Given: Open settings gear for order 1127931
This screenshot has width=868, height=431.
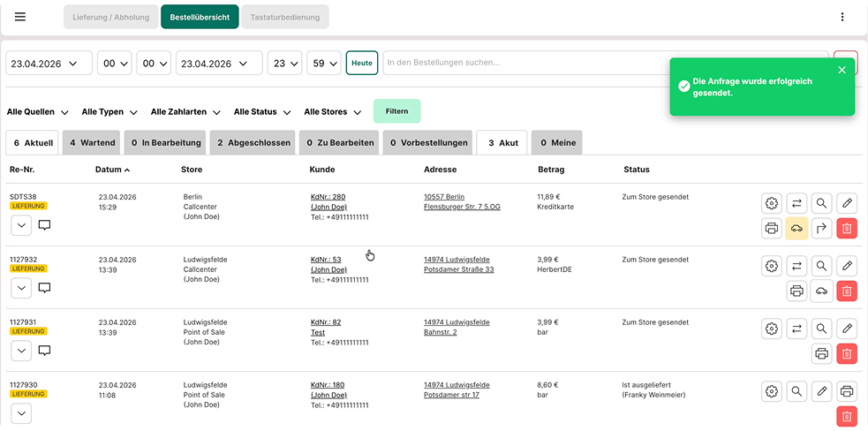Looking at the screenshot, I should click(x=771, y=329).
